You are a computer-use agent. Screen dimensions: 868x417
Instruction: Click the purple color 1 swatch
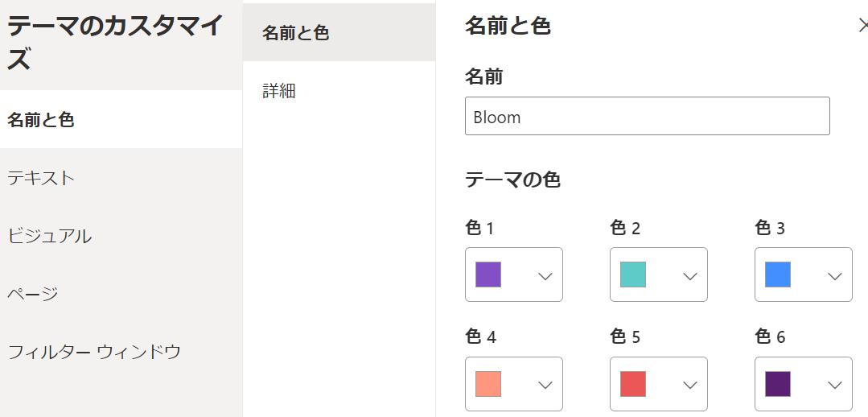tap(488, 275)
